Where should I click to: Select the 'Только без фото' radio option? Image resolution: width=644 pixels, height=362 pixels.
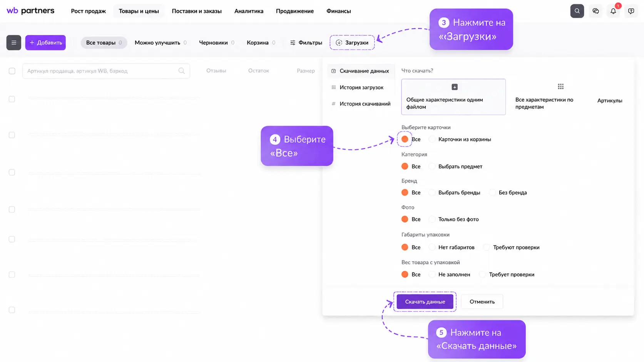(432, 219)
